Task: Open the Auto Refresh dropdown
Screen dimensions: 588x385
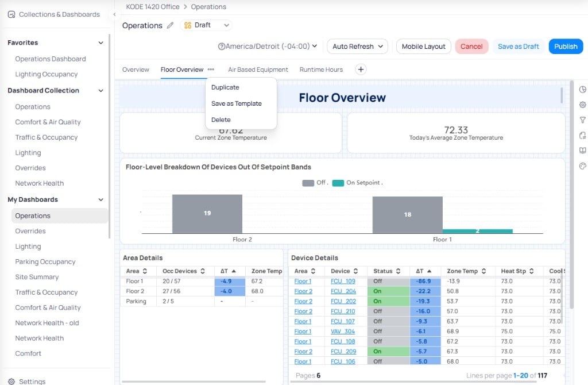Action: (357, 47)
